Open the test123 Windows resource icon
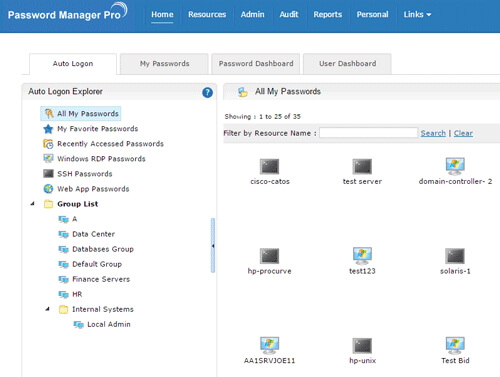Screen dimensions: 500x377 pyautogui.click(x=362, y=256)
